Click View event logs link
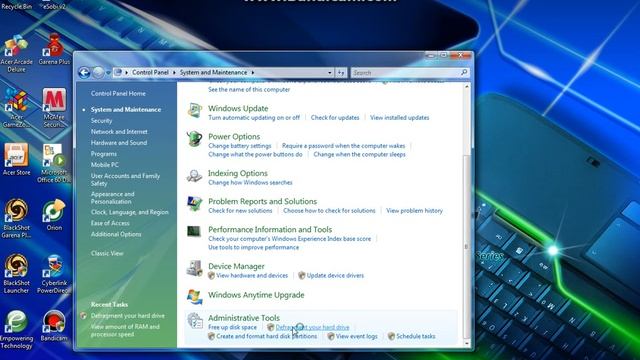 click(356, 336)
